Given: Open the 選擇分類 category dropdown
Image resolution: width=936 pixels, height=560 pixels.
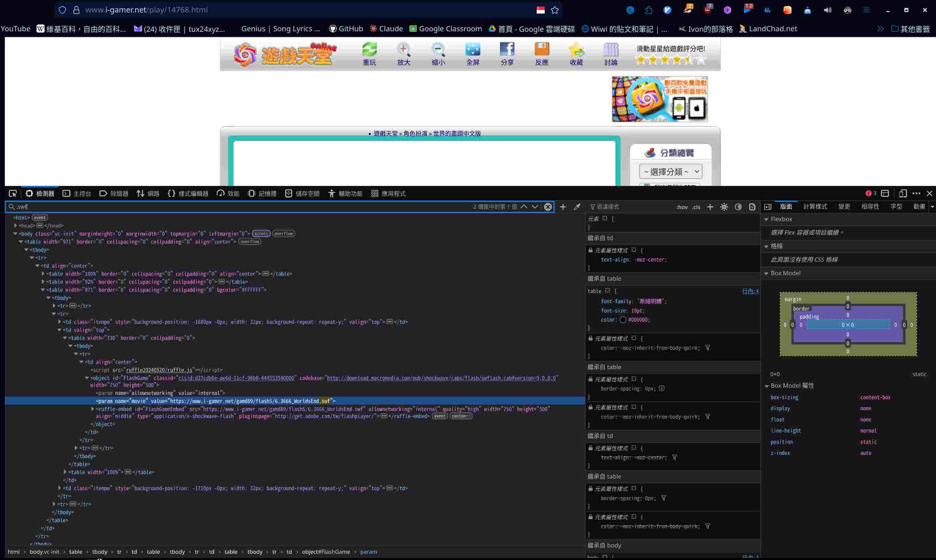Looking at the screenshot, I should [670, 172].
